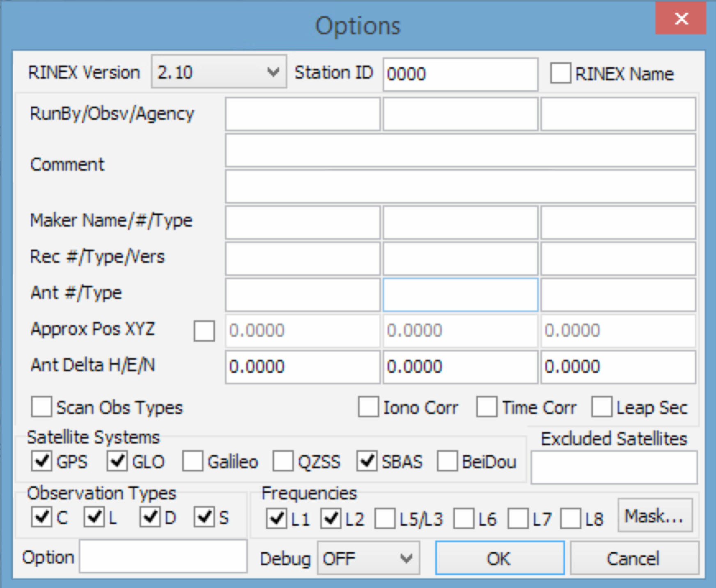This screenshot has height=588, width=716.
Task: Enable the L5/L3 frequency
Action: [385, 519]
